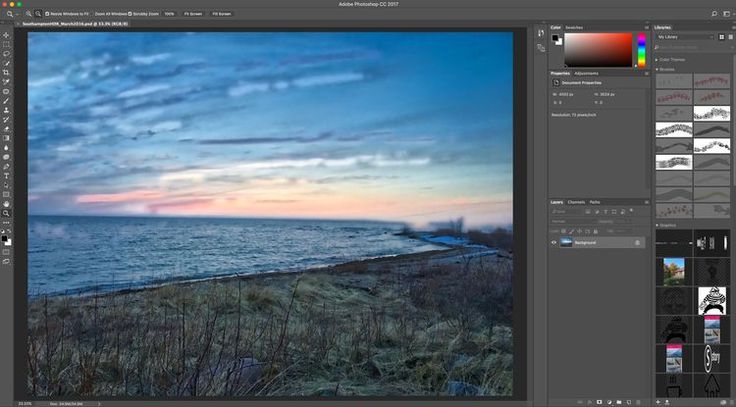
Task: Click the Background layer lock icon
Action: tap(637, 242)
